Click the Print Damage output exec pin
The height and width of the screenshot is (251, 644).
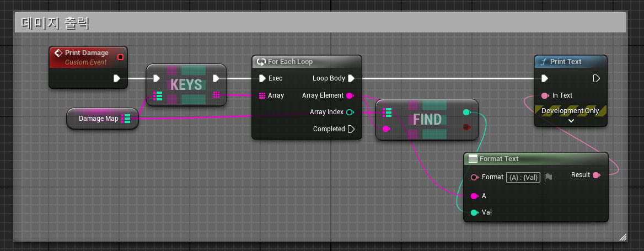pos(117,78)
